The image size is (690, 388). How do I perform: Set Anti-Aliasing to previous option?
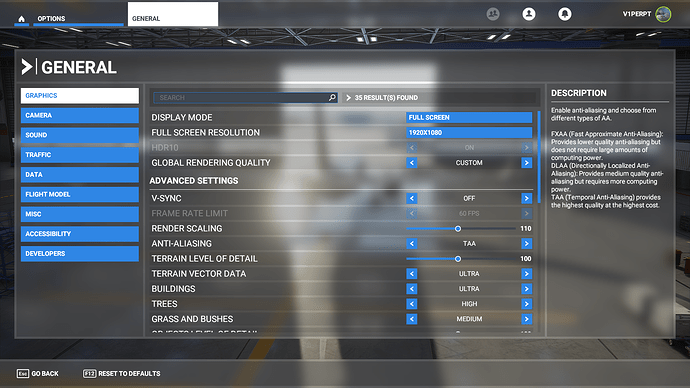click(x=411, y=244)
